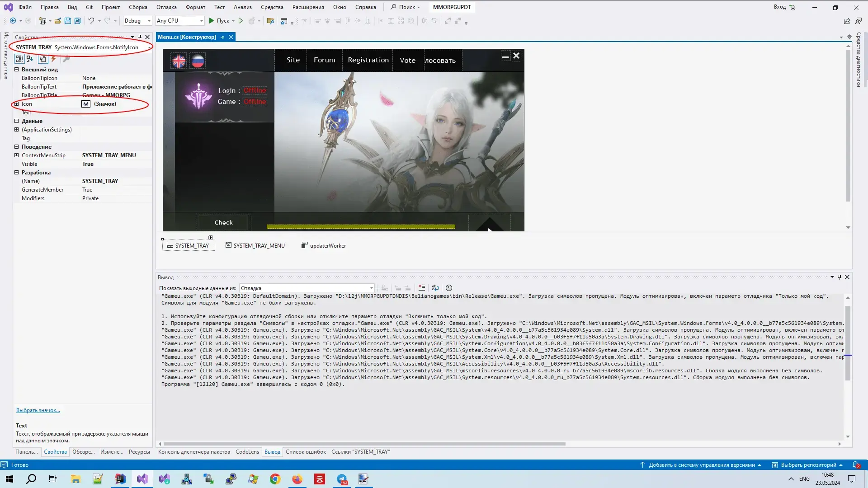Screen dimensions: 868x488
Task: Click Выбрать репозиторий in status bar
Action: pyautogui.click(x=808, y=465)
